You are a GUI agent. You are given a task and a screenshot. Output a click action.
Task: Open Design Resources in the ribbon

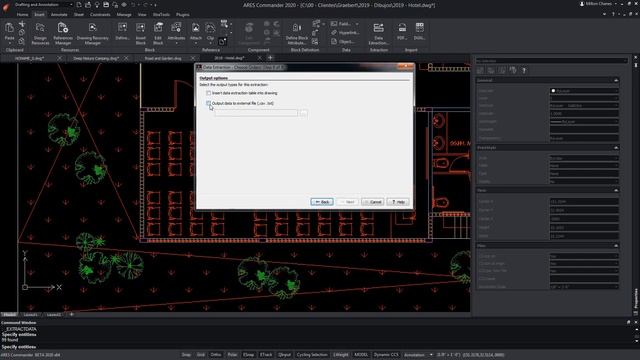40,33
